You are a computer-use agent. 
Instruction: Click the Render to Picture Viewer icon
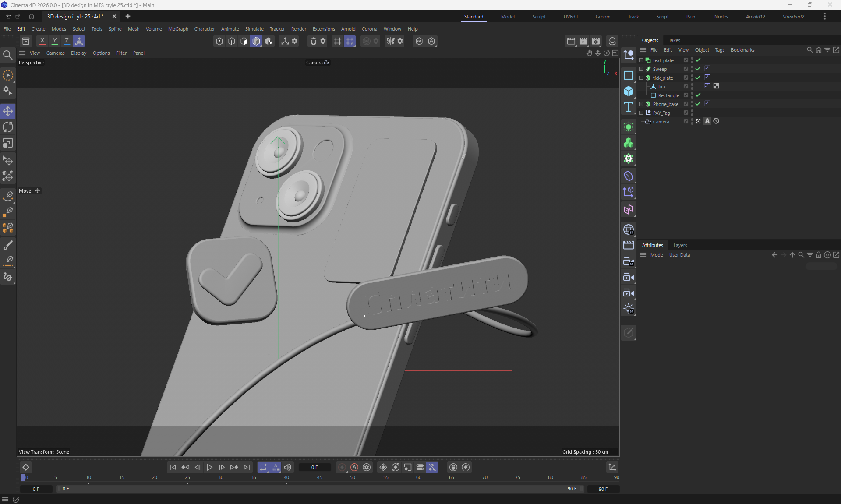point(583,41)
